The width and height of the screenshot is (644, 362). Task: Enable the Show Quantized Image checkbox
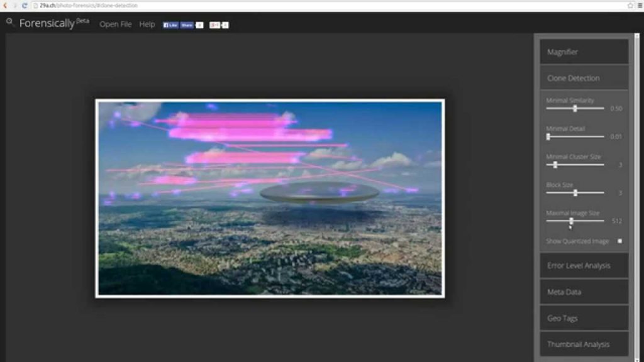tap(619, 241)
